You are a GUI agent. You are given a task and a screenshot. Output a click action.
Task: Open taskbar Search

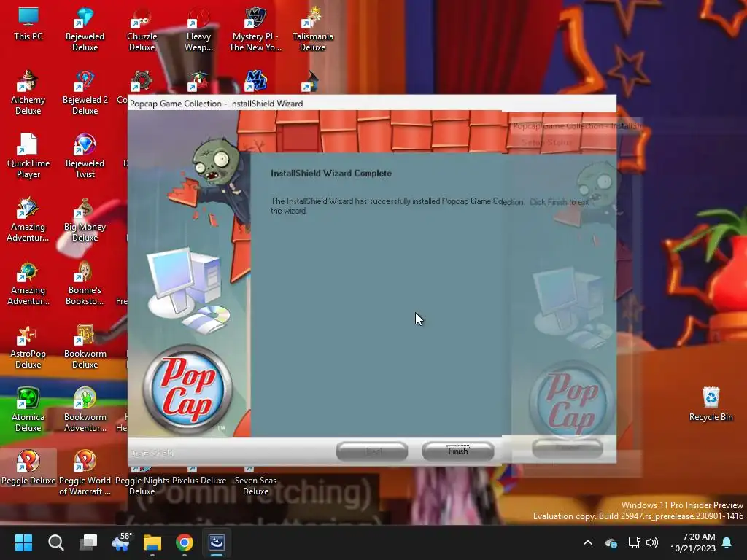tap(55, 542)
